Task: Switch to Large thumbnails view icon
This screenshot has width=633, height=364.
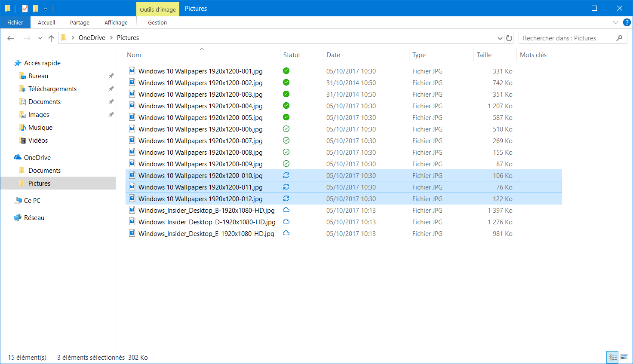Action: click(624, 357)
